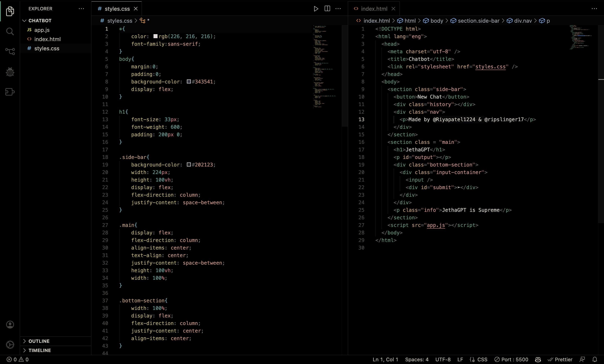Click the Run play button for styles.css
This screenshot has height=364, width=604.
pos(316,9)
